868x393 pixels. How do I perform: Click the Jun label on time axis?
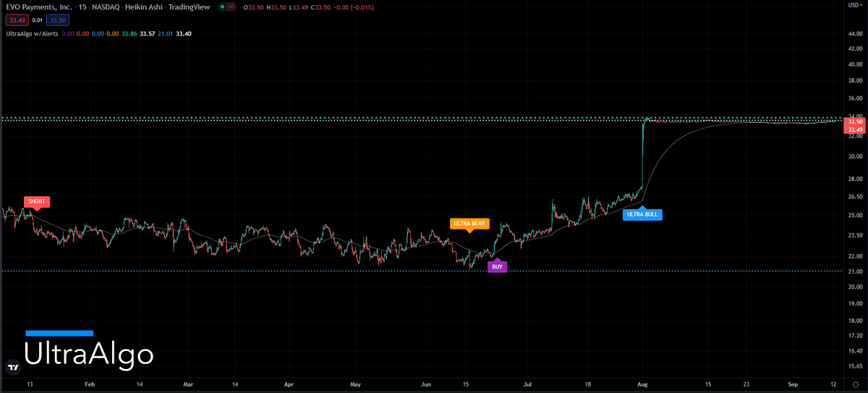[x=425, y=385]
